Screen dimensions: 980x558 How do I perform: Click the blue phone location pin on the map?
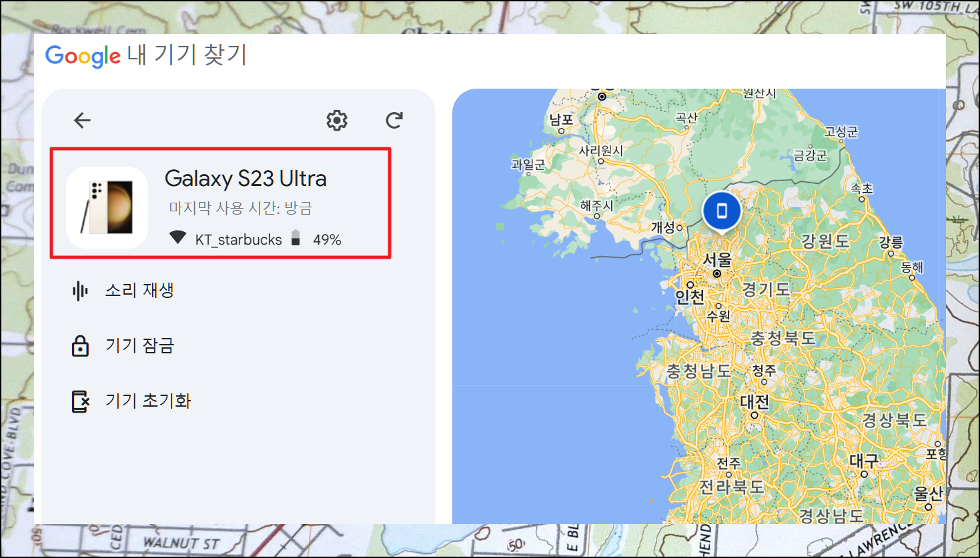[x=721, y=211]
